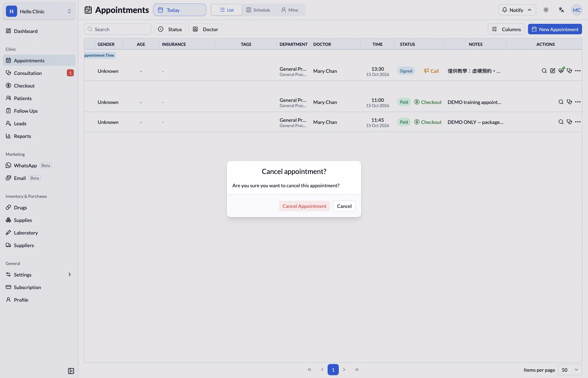588x378 pixels.
Task: Switch to the Mine view tab
Action: click(x=289, y=10)
